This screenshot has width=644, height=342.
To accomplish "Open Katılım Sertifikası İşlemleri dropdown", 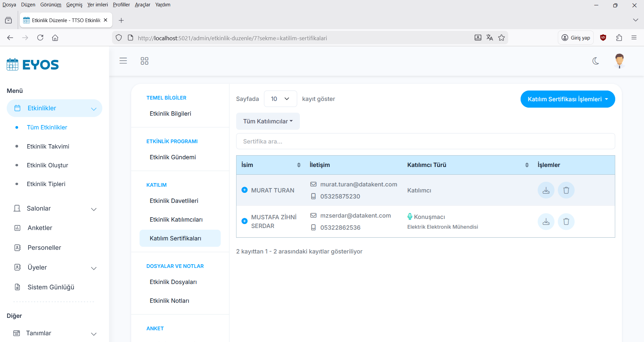I will [x=568, y=99].
